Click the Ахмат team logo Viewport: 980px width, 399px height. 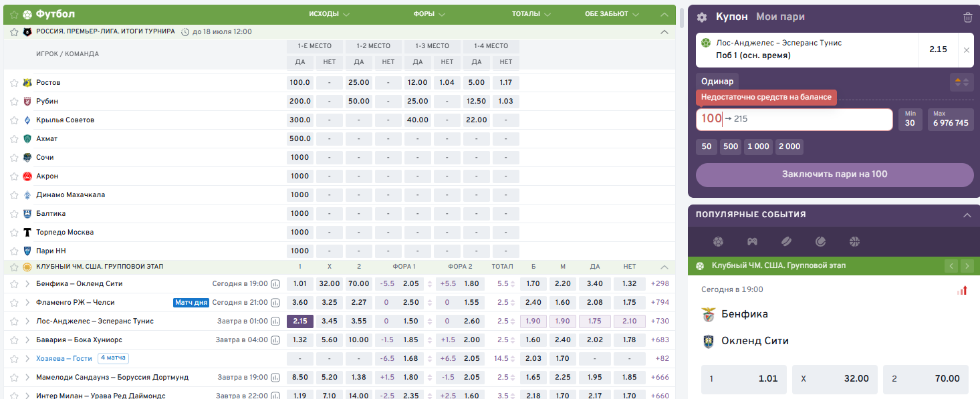pos(27,139)
